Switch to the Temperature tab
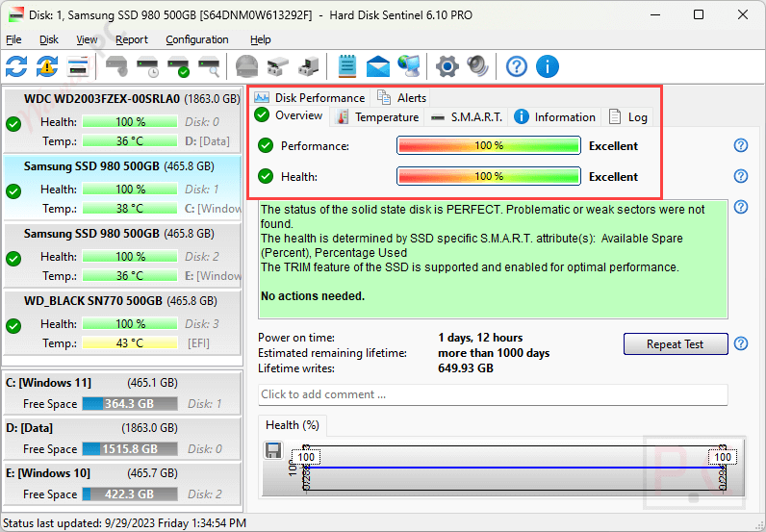766x532 pixels. (378, 117)
